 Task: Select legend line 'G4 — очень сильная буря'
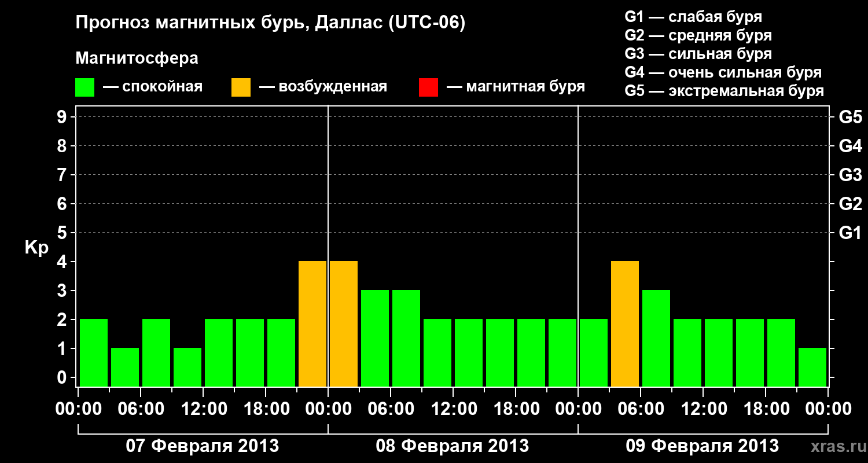[x=723, y=72]
